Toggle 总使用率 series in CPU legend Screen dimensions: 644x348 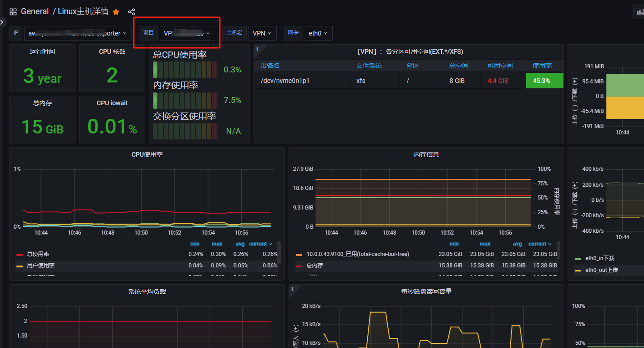(38, 254)
